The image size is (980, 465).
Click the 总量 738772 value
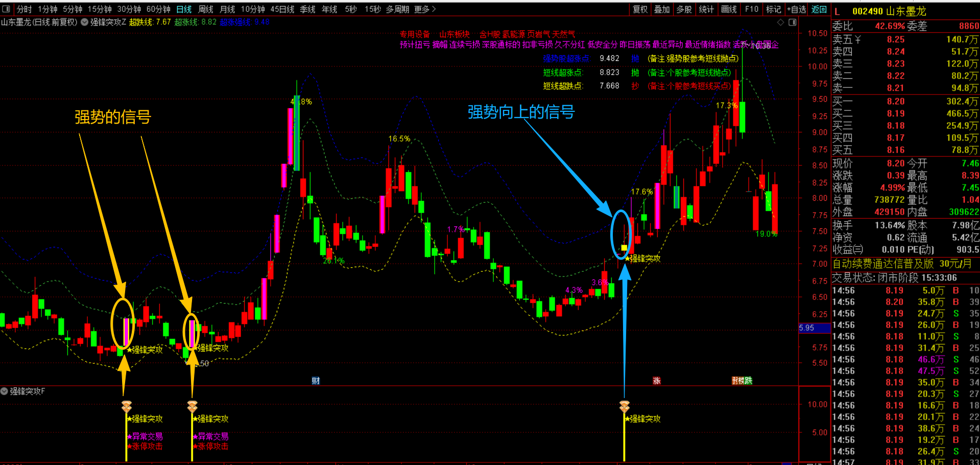(x=890, y=199)
